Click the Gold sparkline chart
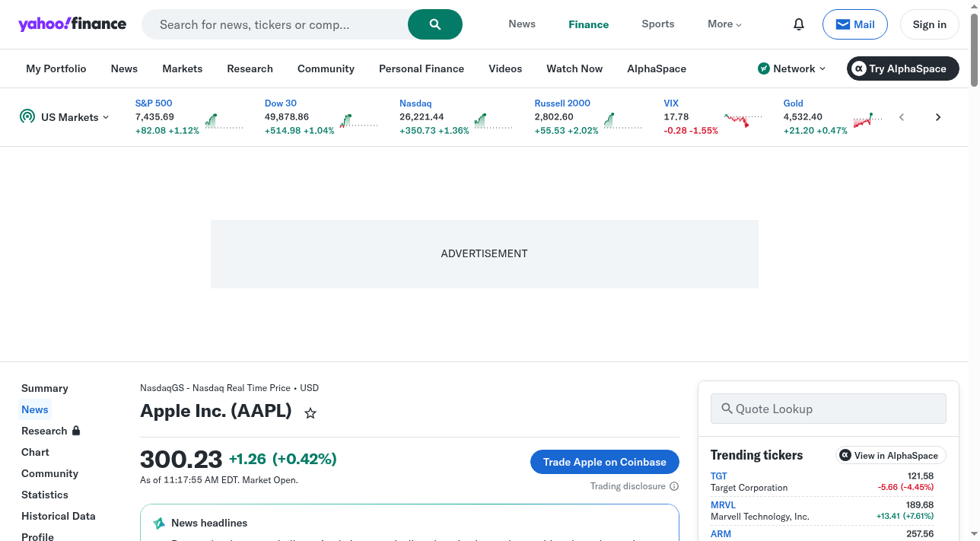980x541 pixels. coord(868,120)
